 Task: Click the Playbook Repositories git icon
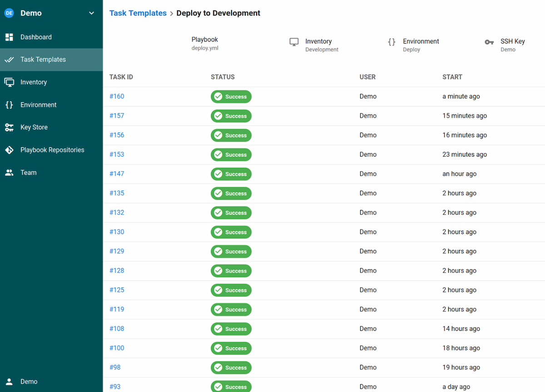coord(9,150)
